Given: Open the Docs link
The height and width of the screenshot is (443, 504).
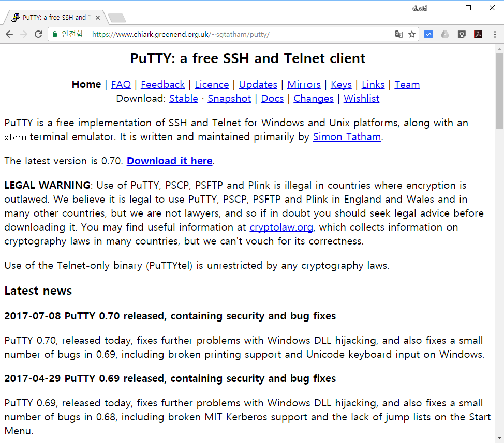Looking at the screenshot, I should (x=272, y=99).
